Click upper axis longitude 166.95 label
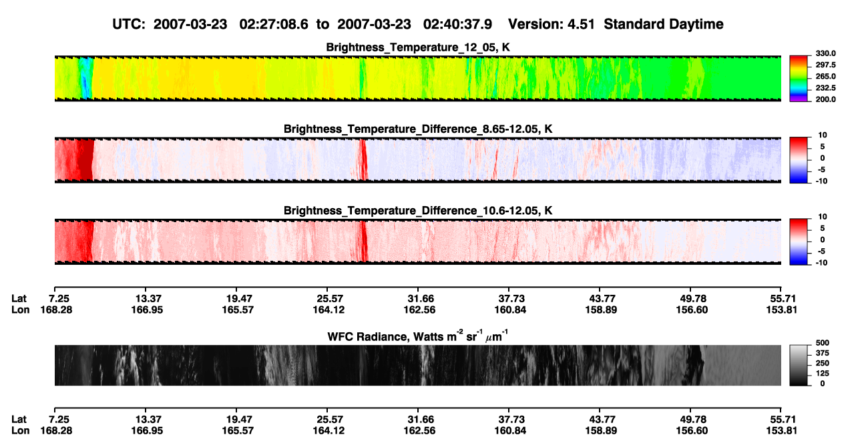Viewport: 868px width, 445px height. coord(148,310)
